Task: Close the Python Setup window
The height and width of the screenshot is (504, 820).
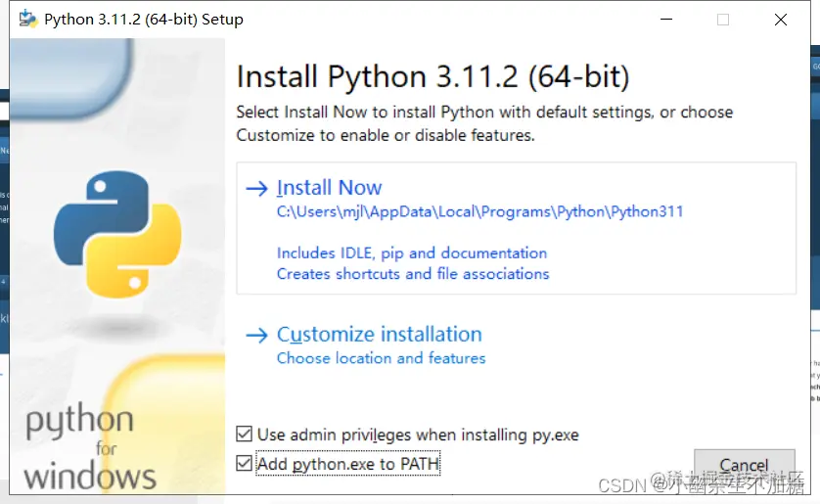Action: coord(781,20)
